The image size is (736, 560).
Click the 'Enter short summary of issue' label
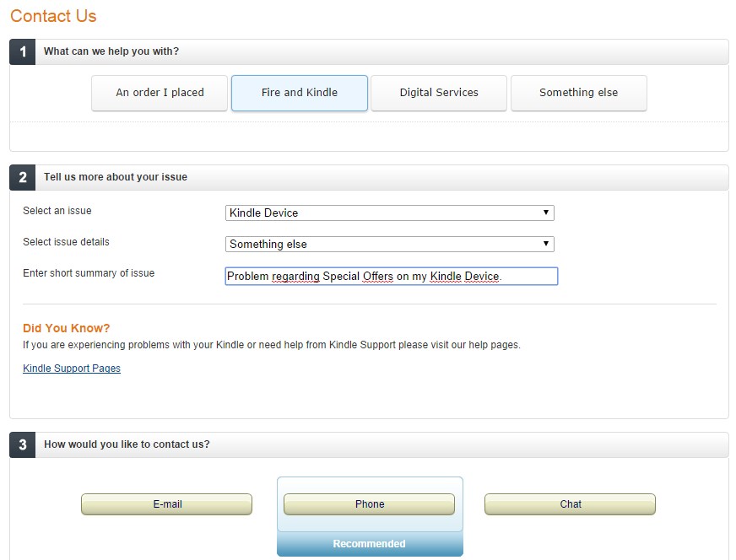(x=89, y=273)
